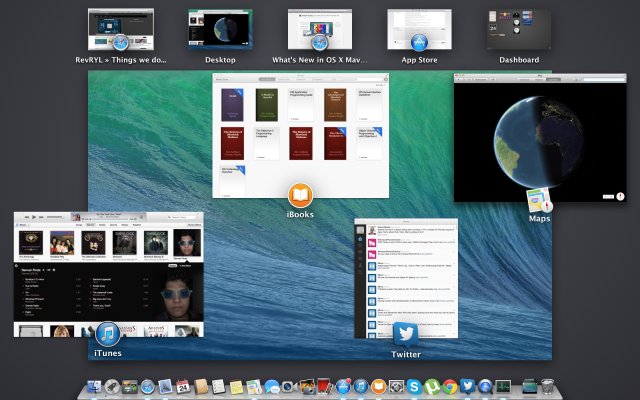Open Launchpad rocket icon in dock

tap(112, 386)
